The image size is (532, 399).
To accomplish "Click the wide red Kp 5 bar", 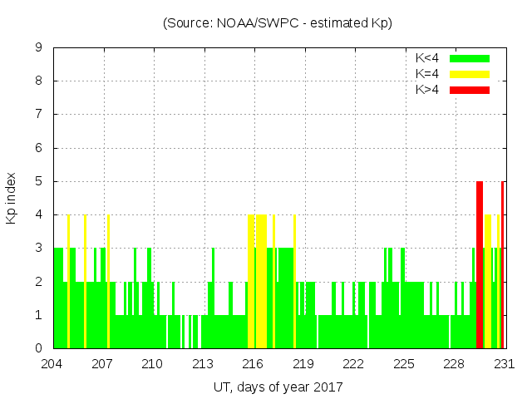I will [480, 266].
